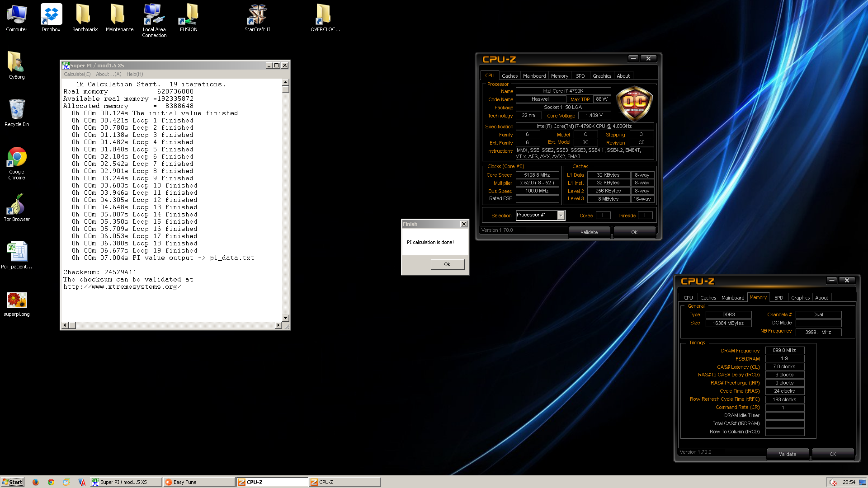This screenshot has height=488, width=868.
Task: Select the Maintenance folder icon
Action: (x=119, y=19)
